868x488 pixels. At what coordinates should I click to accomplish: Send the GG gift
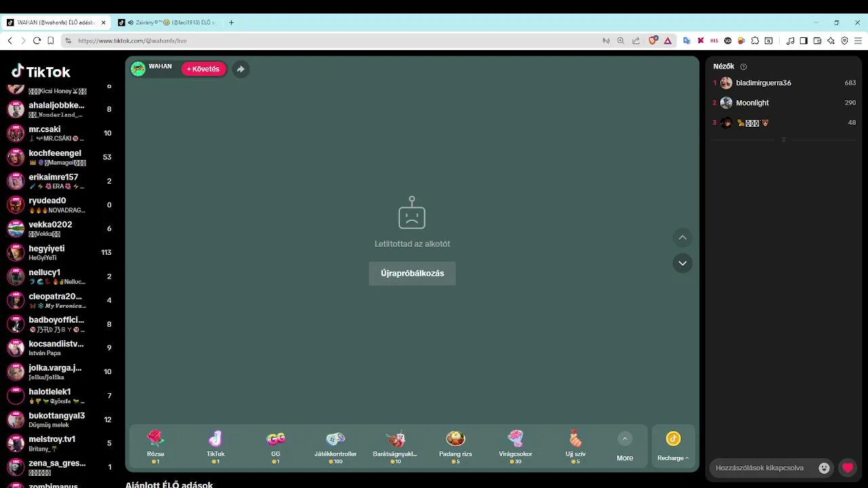click(x=275, y=447)
